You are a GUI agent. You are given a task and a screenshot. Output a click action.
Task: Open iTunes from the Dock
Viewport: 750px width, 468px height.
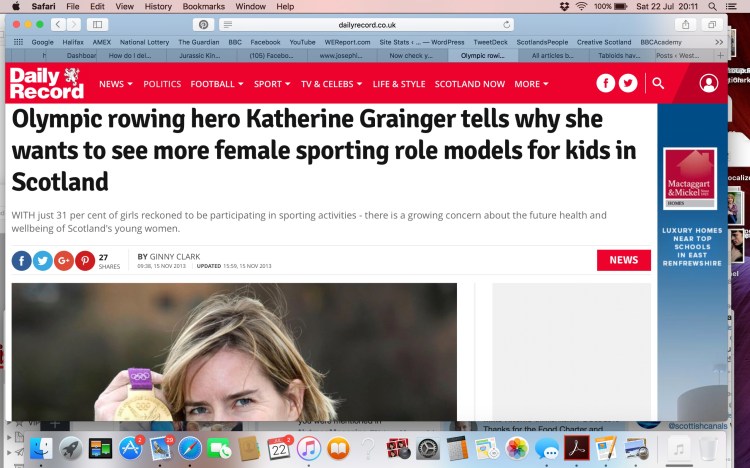tap(309, 449)
